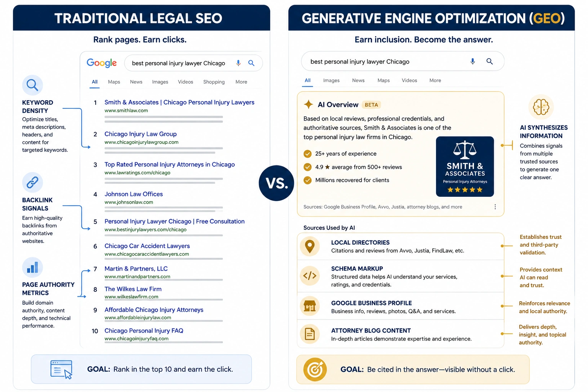Image resolution: width=588 pixels, height=392 pixels.
Task: Select the All tab in Google results
Action: click(95, 82)
